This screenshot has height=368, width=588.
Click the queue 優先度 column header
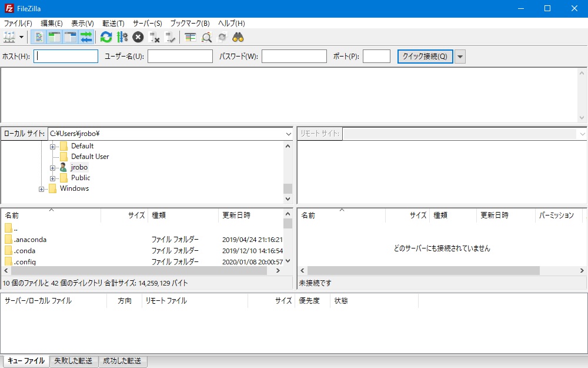point(312,300)
